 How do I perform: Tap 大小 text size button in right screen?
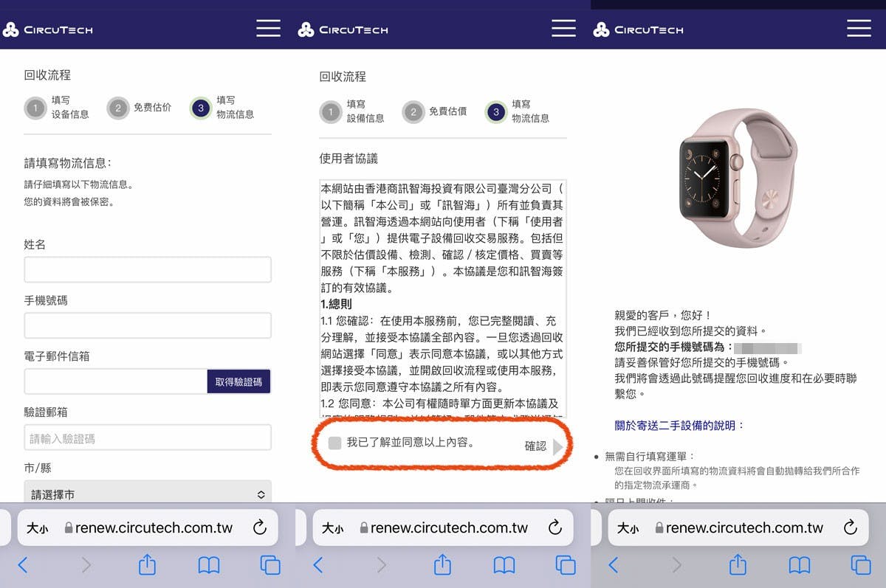(628, 528)
